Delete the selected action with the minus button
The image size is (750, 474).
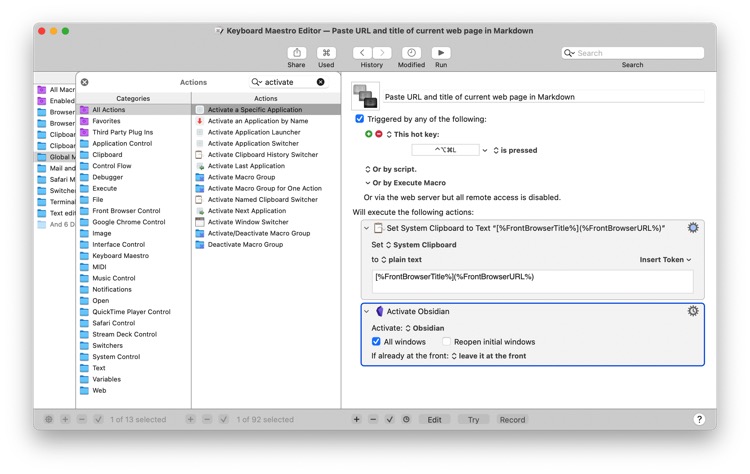click(373, 419)
